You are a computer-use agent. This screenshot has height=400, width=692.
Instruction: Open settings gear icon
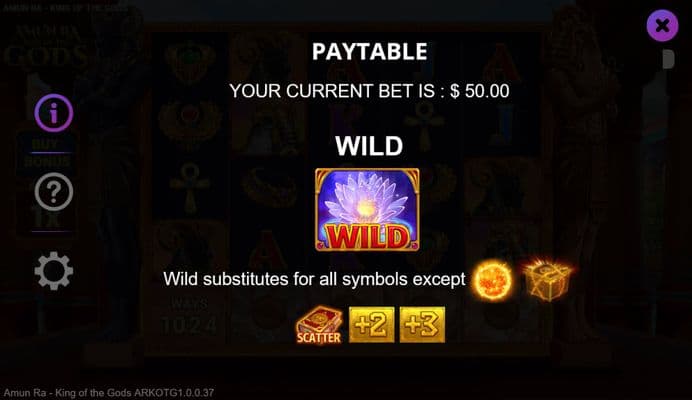tap(54, 271)
